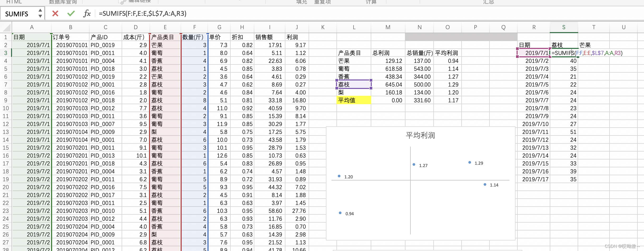This screenshot has width=644, height=251.
Task: Click the 数量(斤) header cell
Action: [195, 37]
